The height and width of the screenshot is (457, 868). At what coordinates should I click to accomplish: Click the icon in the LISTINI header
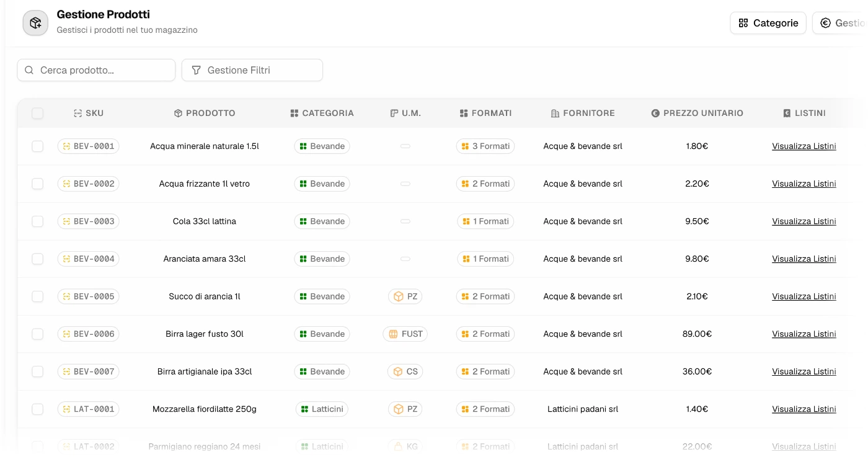787,113
